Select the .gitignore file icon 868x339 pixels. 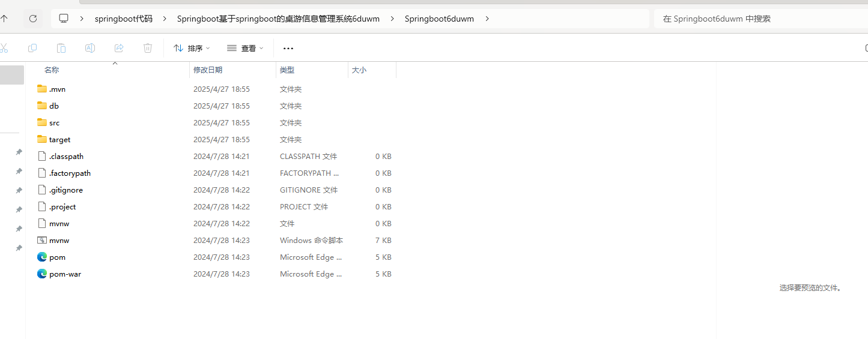tap(42, 190)
